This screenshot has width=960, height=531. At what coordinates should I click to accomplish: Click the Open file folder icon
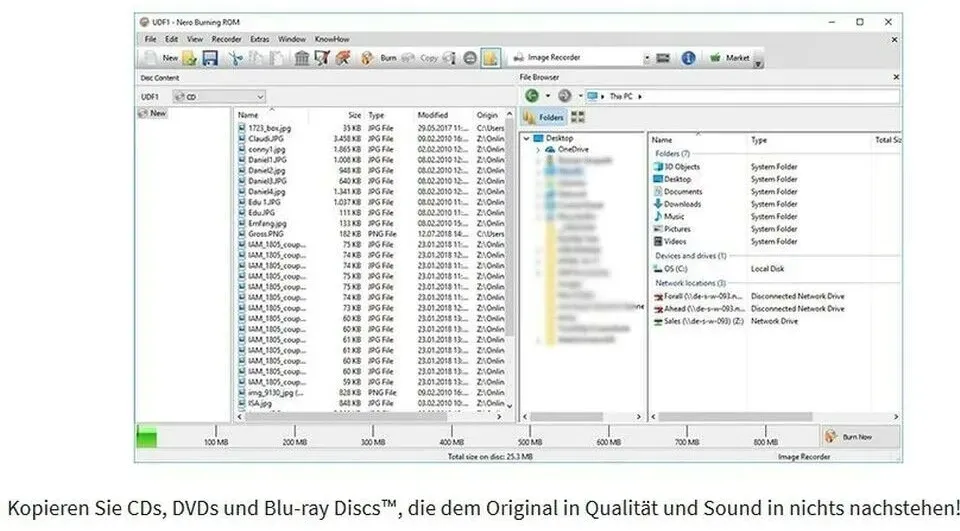[190, 58]
